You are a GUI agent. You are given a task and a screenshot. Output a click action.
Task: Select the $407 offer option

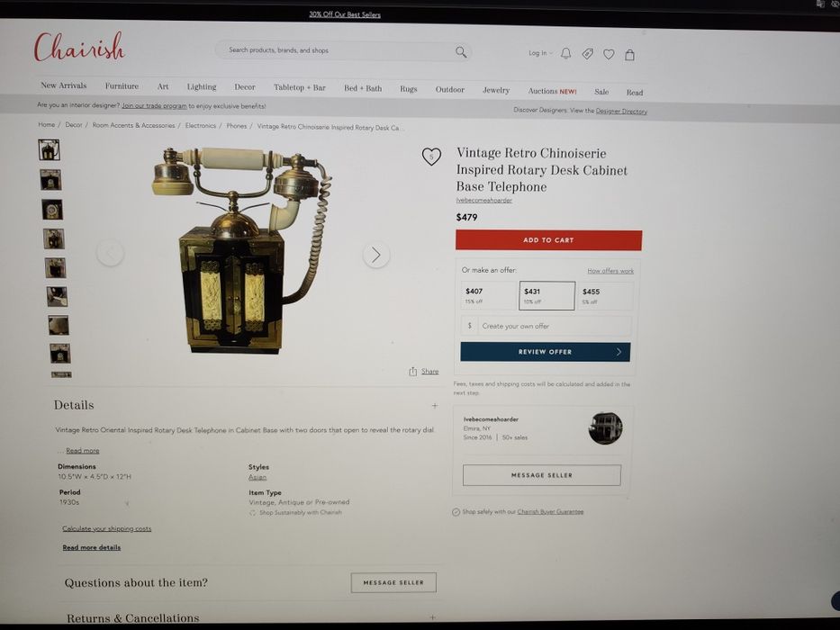pyautogui.click(x=488, y=296)
